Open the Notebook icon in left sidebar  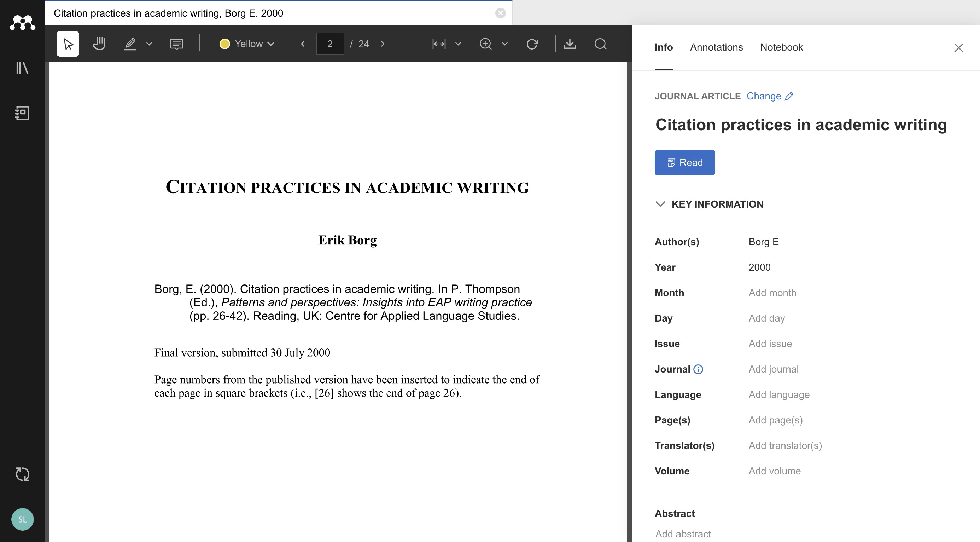tap(22, 113)
